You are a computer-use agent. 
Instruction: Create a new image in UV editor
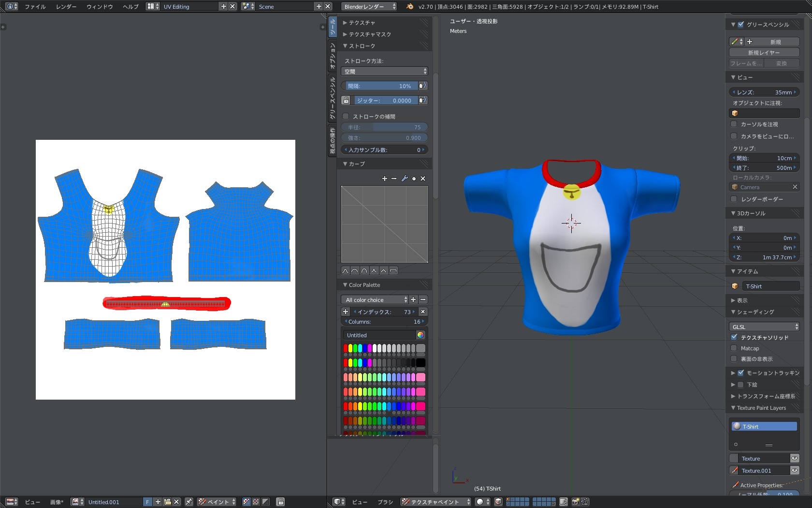[x=158, y=502]
